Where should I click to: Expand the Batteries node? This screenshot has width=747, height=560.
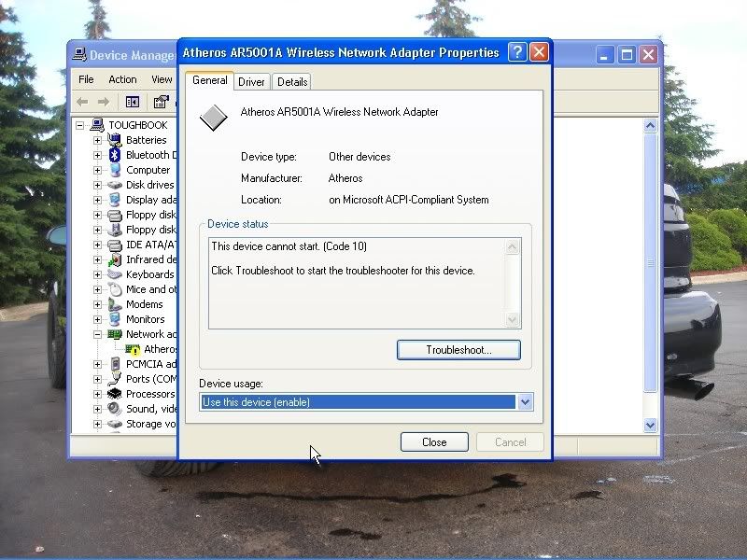(97, 141)
